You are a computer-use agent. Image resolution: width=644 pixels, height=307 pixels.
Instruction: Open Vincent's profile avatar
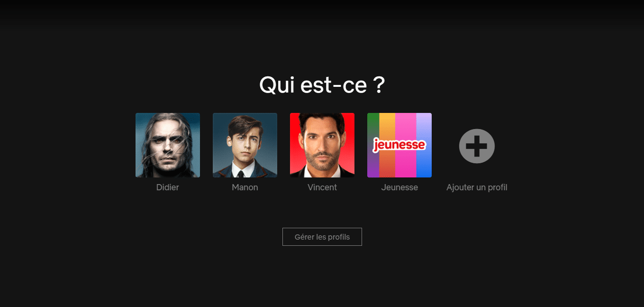[322, 145]
